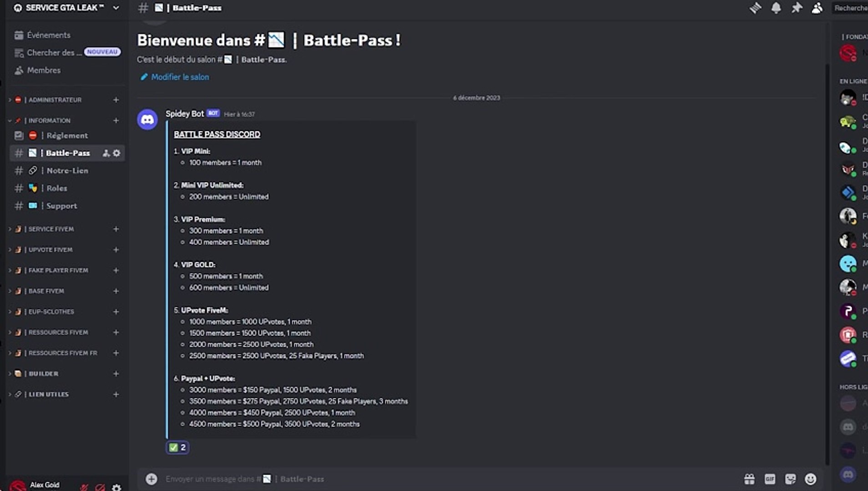The height and width of the screenshot is (491, 868).
Task: Open the threads panel icon
Action: [755, 8]
